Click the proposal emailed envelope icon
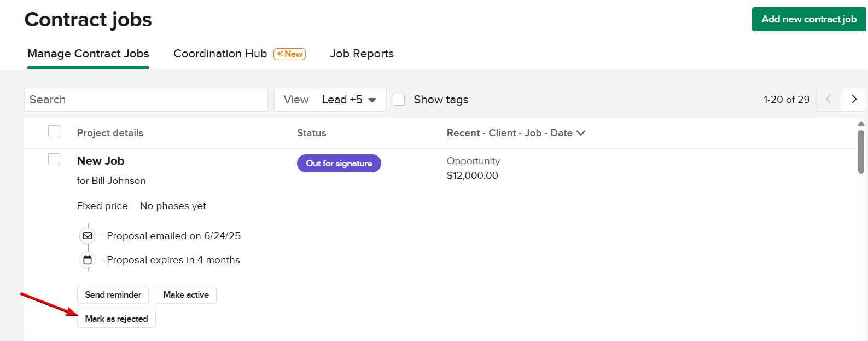Screen dimensions: 868x341 88,236
